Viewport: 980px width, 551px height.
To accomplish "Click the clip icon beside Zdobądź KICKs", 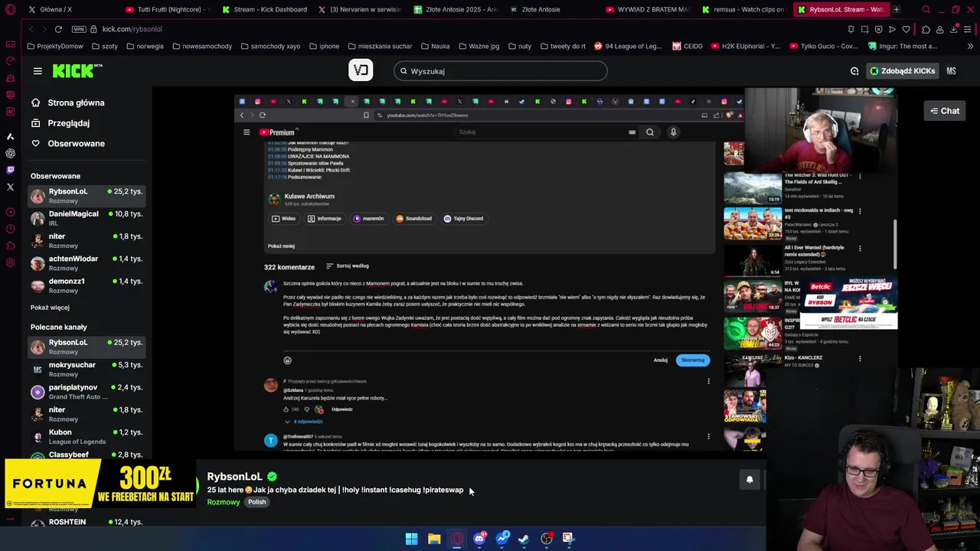I will 854,71.
